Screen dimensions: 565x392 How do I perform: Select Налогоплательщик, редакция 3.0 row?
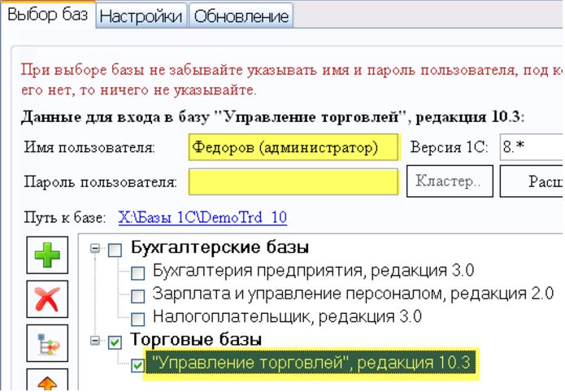[x=287, y=316]
